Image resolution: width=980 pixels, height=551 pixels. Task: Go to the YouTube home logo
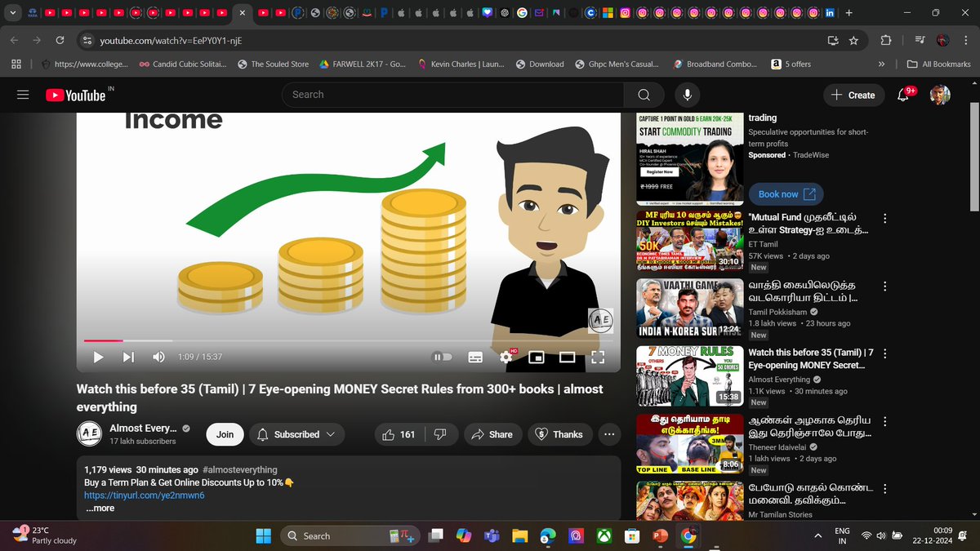(76, 95)
